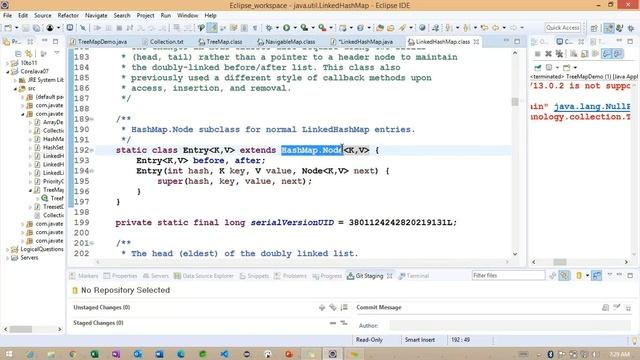The height and width of the screenshot is (360, 640).
Task: Click the Author input field
Action: click(x=510, y=325)
